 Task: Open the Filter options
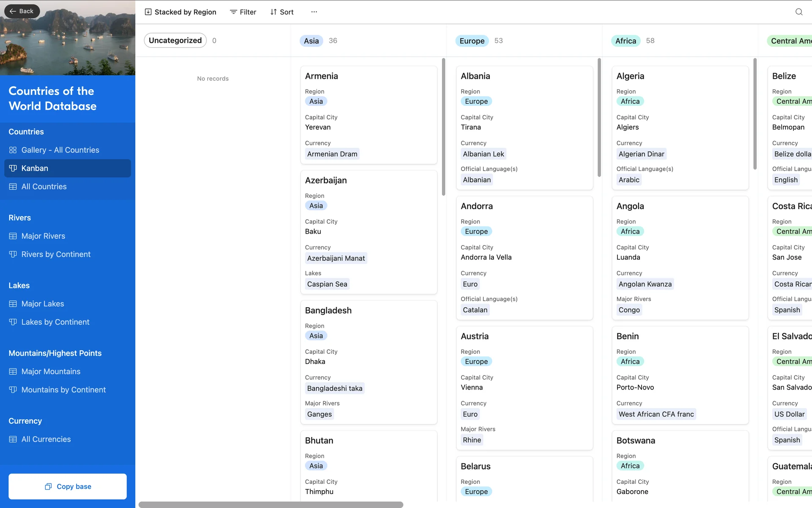coord(243,12)
